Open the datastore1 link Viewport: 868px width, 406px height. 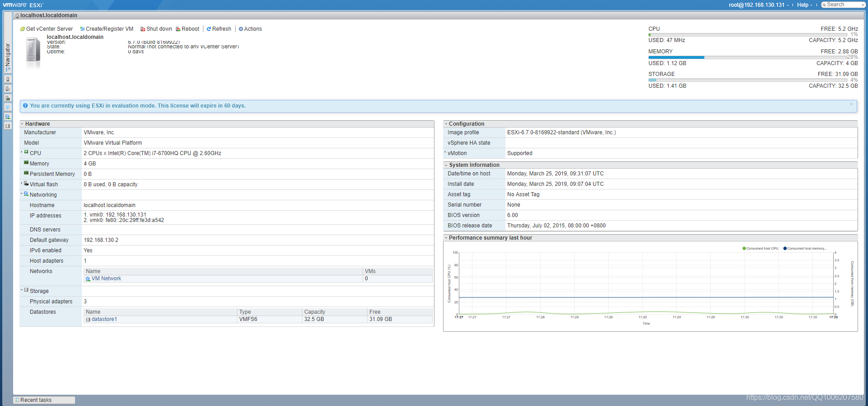(104, 320)
